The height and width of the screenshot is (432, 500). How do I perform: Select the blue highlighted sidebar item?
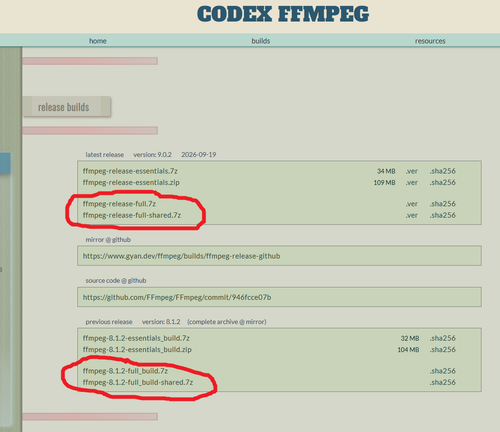pyautogui.click(x=5, y=163)
